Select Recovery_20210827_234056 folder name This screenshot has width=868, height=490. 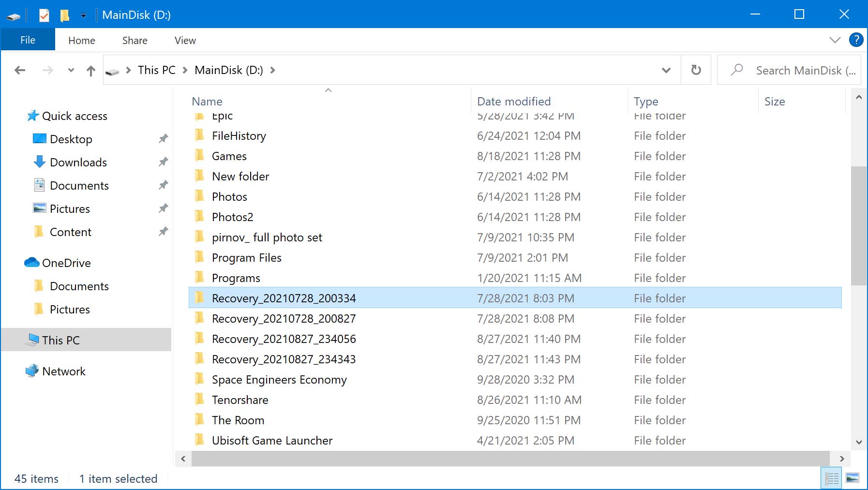[284, 339]
